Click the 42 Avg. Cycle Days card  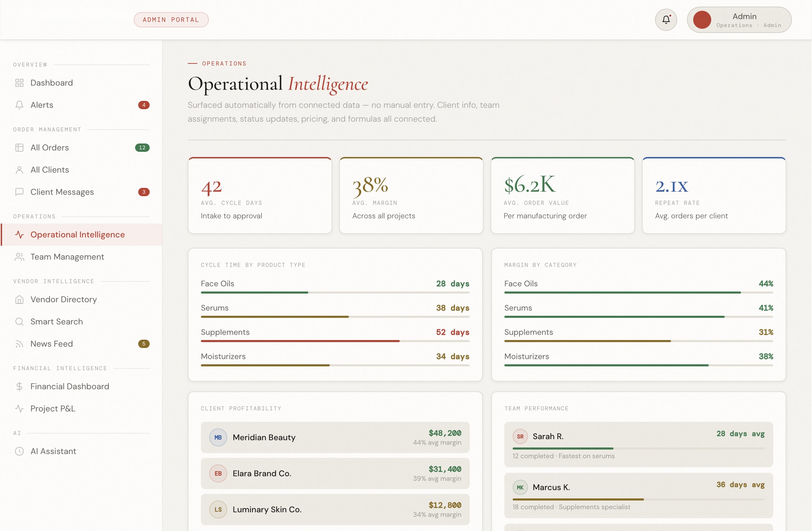[260, 195]
